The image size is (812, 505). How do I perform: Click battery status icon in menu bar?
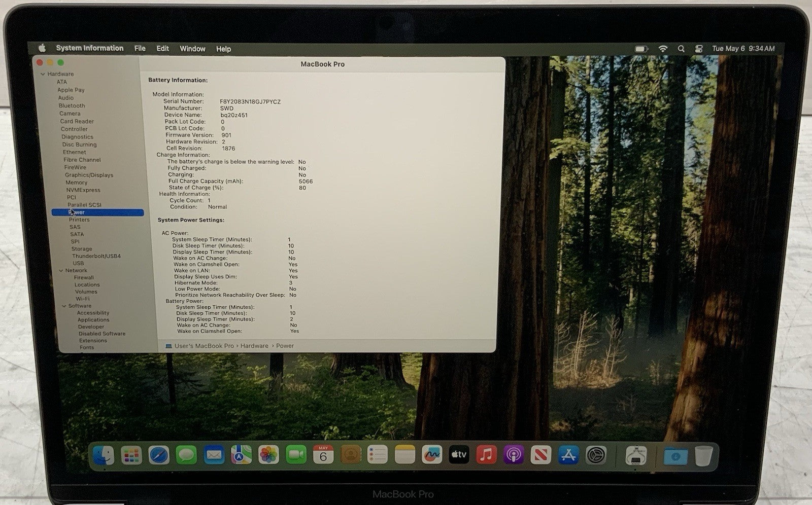(641, 49)
